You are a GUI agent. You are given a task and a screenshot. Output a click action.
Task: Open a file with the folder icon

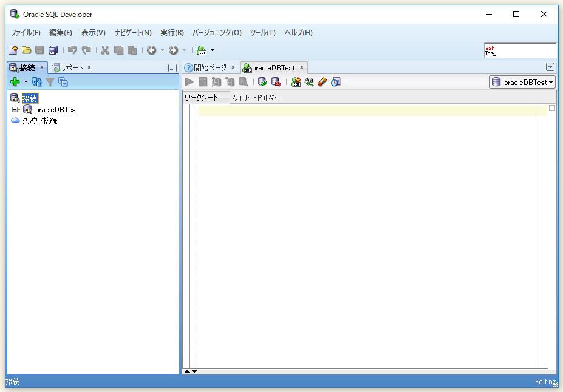tap(26, 50)
